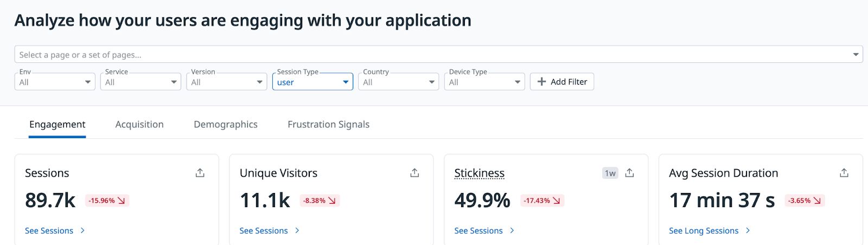Click the export icon on Unique Visitors card
The height and width of the screenshot is (245, 868).
414,173
